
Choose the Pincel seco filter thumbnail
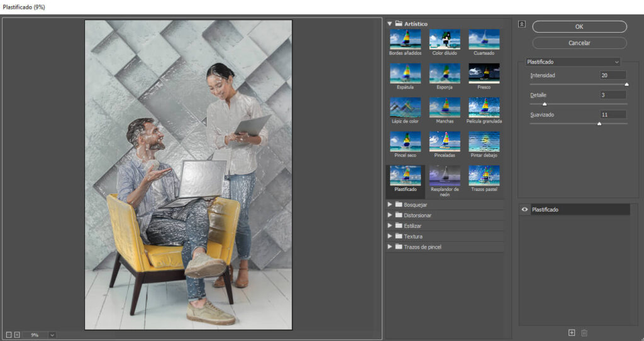point(405,141)
